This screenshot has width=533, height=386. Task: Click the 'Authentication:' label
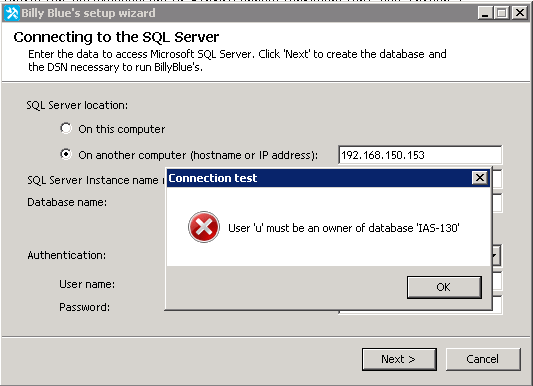(x=67, y=255)
